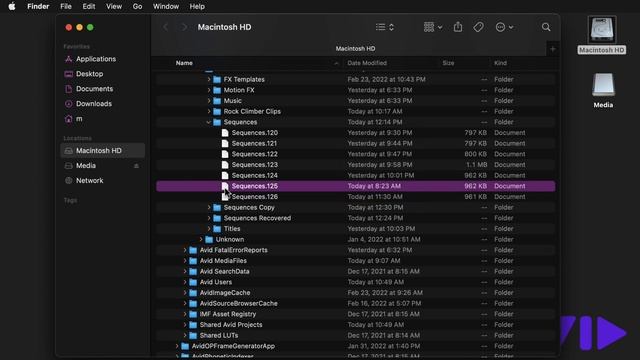Change view with list view selector
The height and width of the screenshot is (360, 640).
(x=384, y=27)
